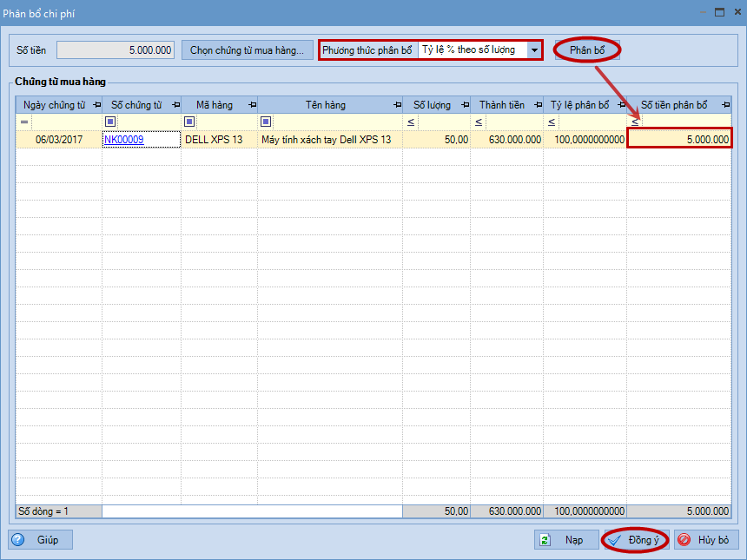Select the 630.000.000 amount cell in row
The height and width of the screenshot is (560, 747).
click(x=507, y=140)
